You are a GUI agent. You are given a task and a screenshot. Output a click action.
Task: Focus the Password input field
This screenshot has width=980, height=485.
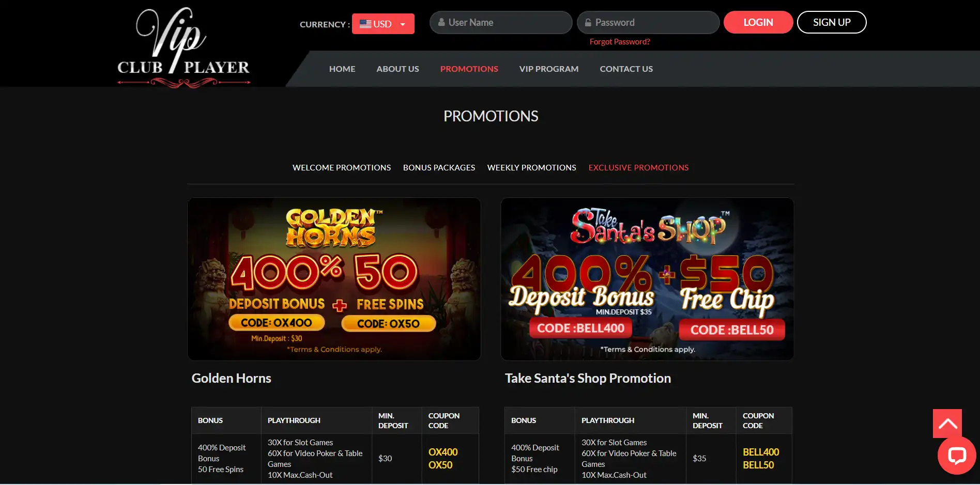click(x=648, y=22)
